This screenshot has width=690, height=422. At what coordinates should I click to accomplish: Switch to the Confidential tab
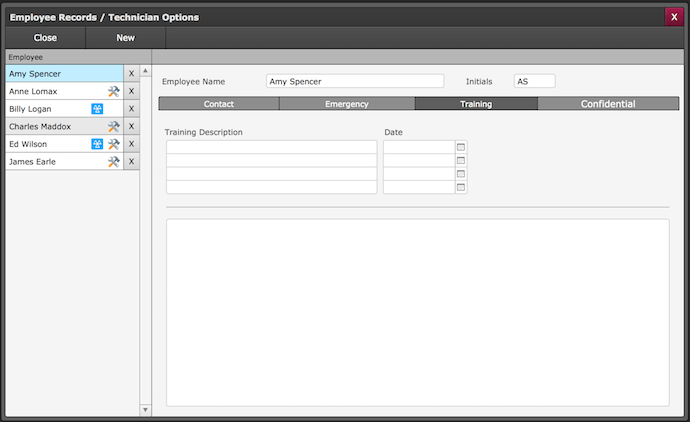click(608, 104)
